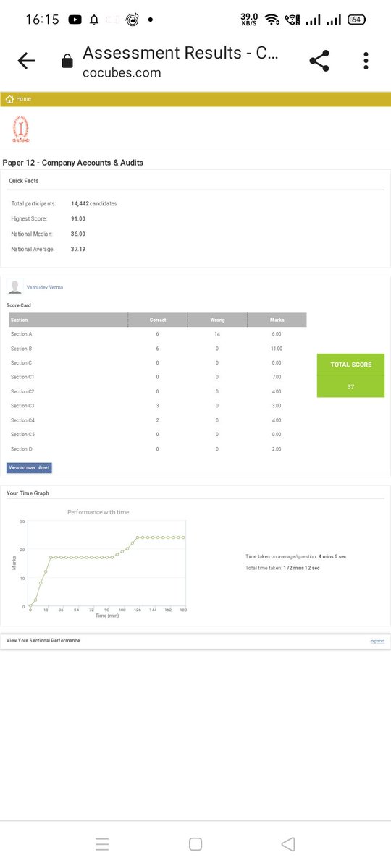Tap the back arrow in browser bar
The width and height of the screenshot is (391, 868).
(x=26, y=61)
